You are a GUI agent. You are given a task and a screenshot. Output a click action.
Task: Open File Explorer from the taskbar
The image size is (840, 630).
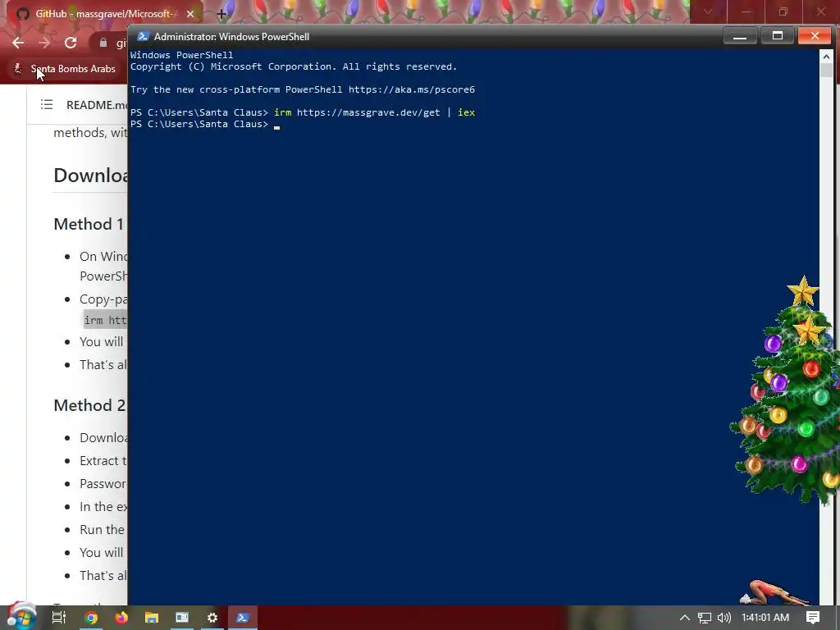pyautogui.click(x=152, y=618)
